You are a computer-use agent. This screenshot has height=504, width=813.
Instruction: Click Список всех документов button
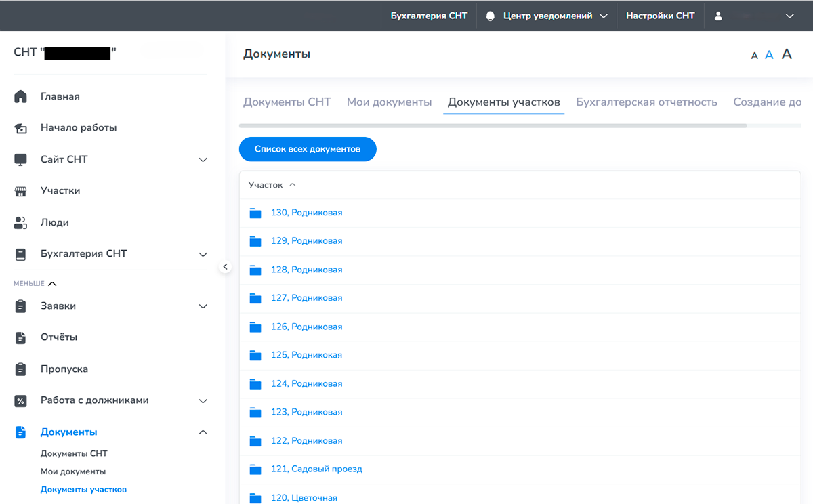click(308, 149)
